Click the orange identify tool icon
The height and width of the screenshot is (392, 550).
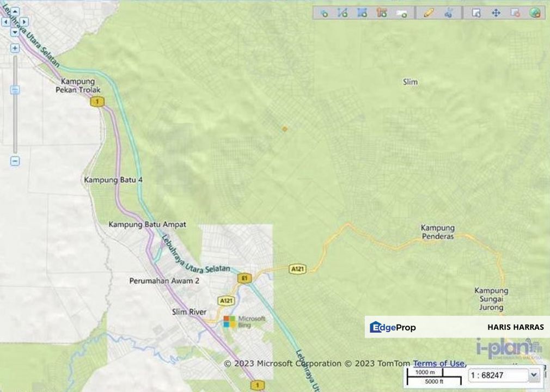[382, 12]
